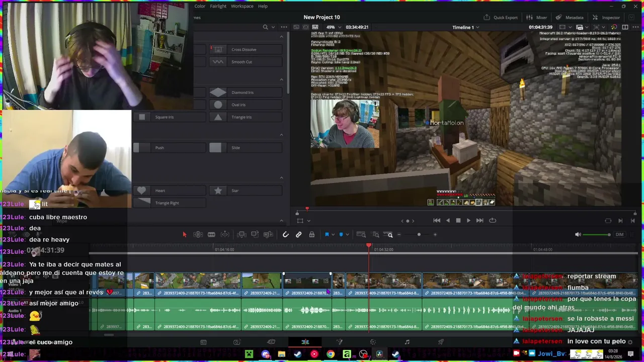Toggle timeline Snapping magnet
This screenshot has width=644, height=362.
pos(285,235)
